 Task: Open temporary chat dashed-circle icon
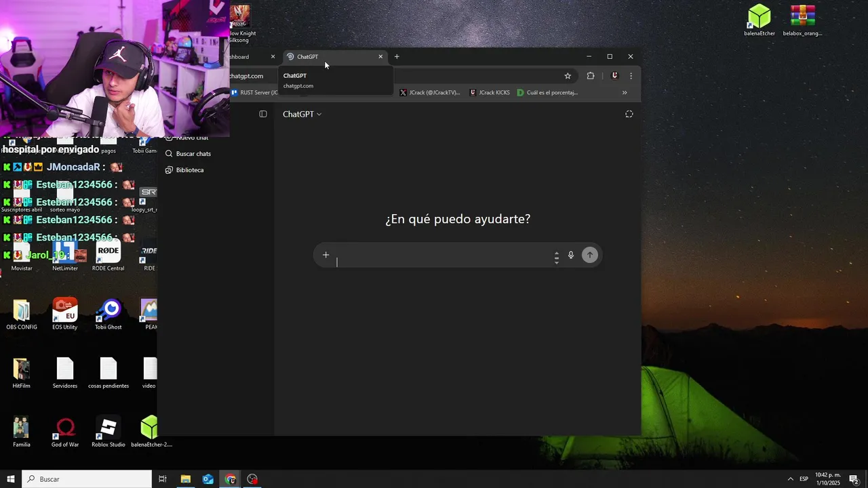[x=629, y=114]
